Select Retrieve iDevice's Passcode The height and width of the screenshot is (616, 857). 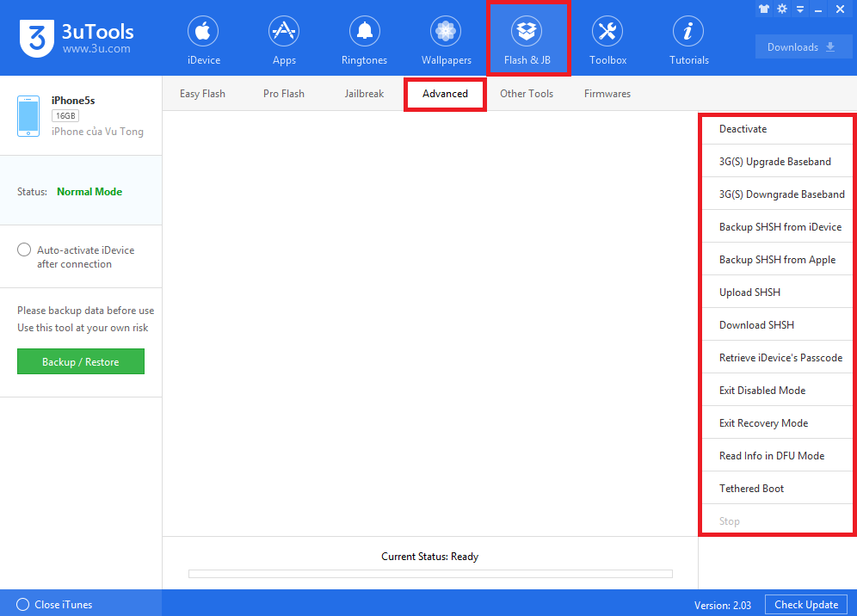coord(777,357)
